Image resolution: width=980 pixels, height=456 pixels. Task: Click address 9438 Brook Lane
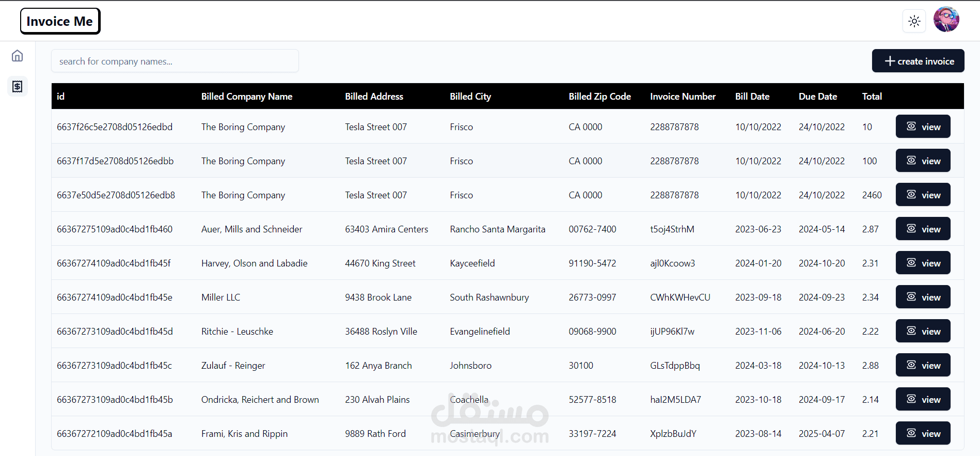(x=378, y=297)
